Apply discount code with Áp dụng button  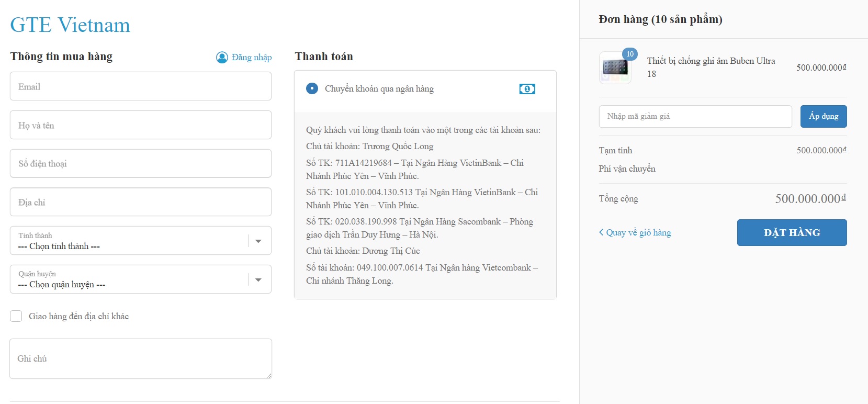click(823, 116)
